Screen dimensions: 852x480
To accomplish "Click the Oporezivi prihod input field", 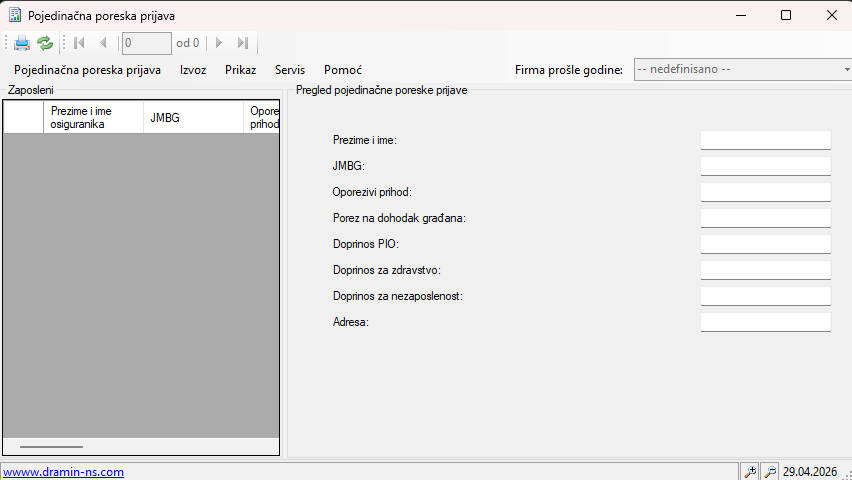I will coord(766,192).
